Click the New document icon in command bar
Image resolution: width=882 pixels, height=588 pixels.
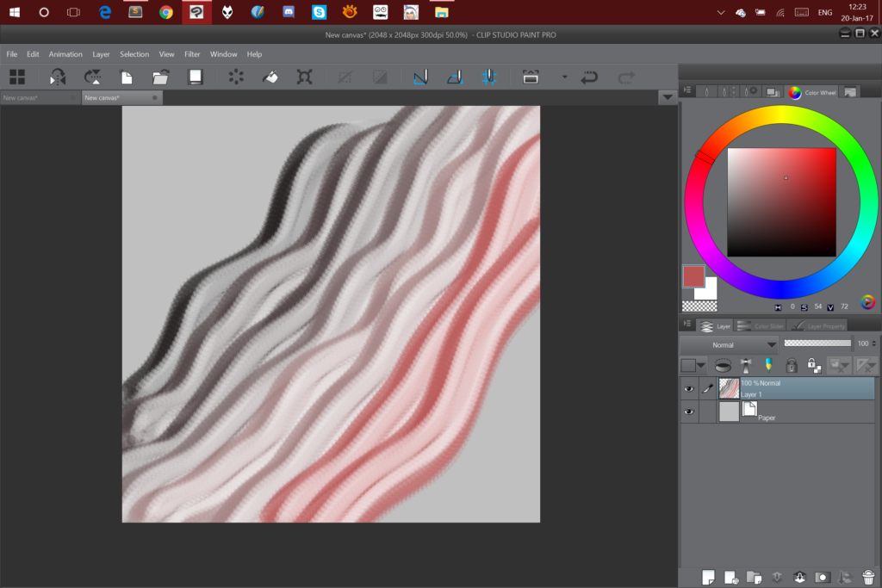coord(127,77)
